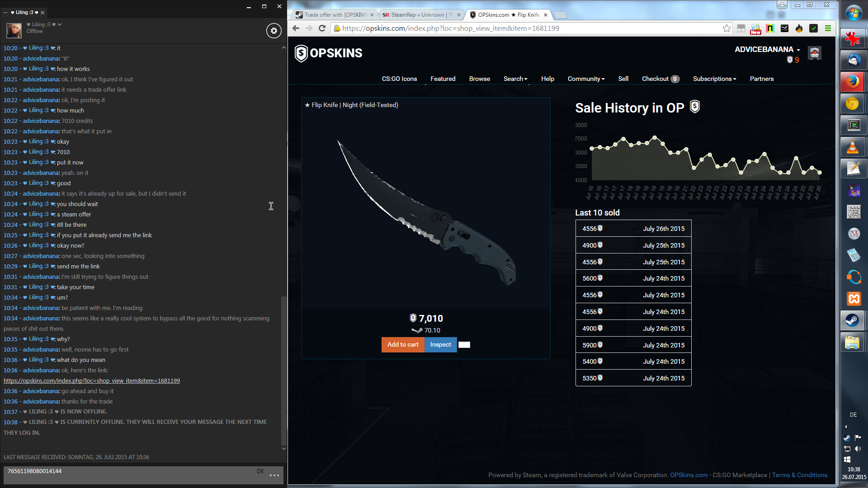
Task: Expand the Search dropdown menu
Action: (x=515, y=79)
